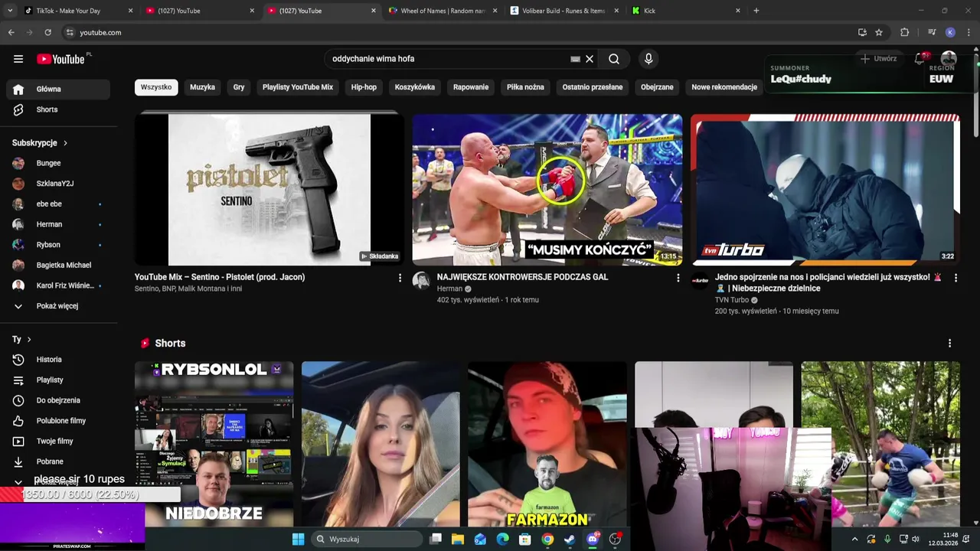Bookmark this page with the star

tap(879, 32)
